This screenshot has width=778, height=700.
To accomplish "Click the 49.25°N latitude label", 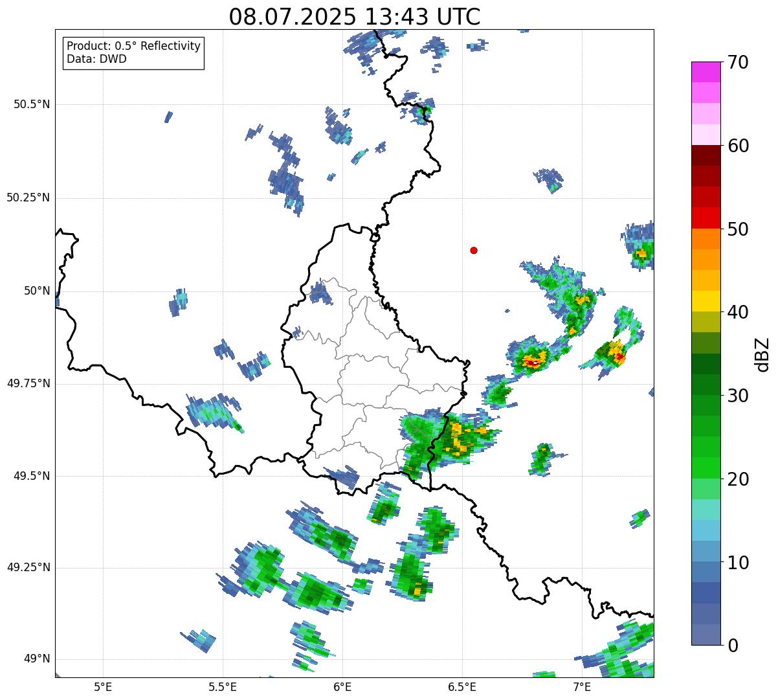I will [28, 567].
